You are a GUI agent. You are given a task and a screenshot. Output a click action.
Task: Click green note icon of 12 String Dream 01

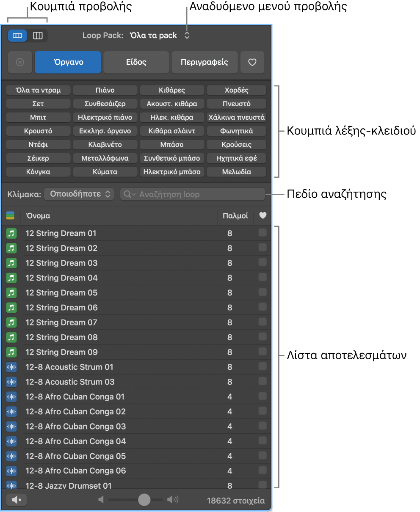point(11,233)
